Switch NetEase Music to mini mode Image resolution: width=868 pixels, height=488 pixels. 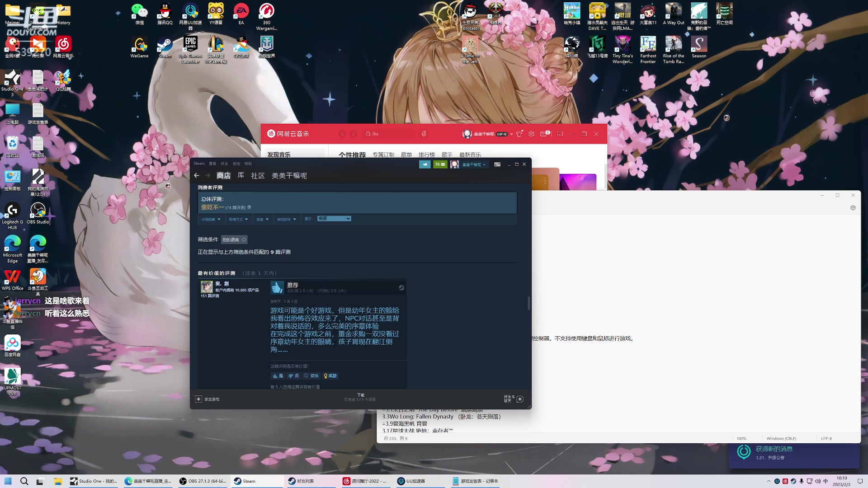[x=560, y=134]
